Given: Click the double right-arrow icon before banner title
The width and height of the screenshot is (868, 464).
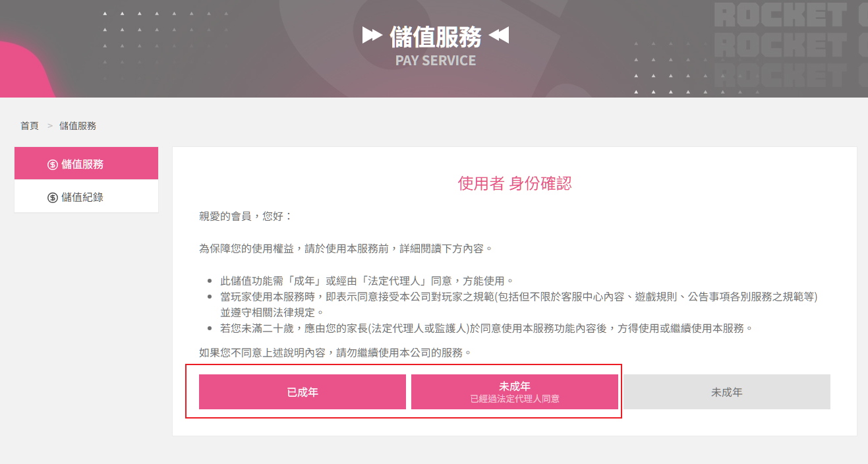Looking at the screenshot, I should coord(372,36).
